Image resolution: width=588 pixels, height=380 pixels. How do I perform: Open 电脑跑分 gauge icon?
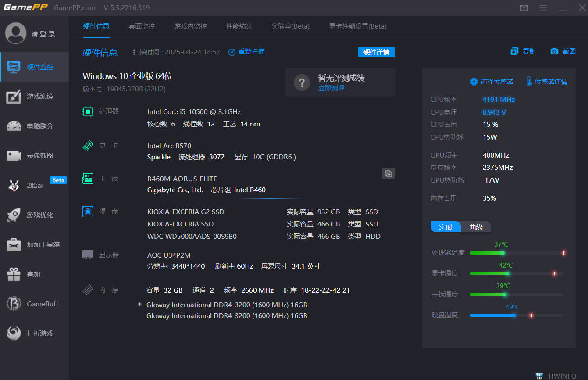[x=14, y=126]
